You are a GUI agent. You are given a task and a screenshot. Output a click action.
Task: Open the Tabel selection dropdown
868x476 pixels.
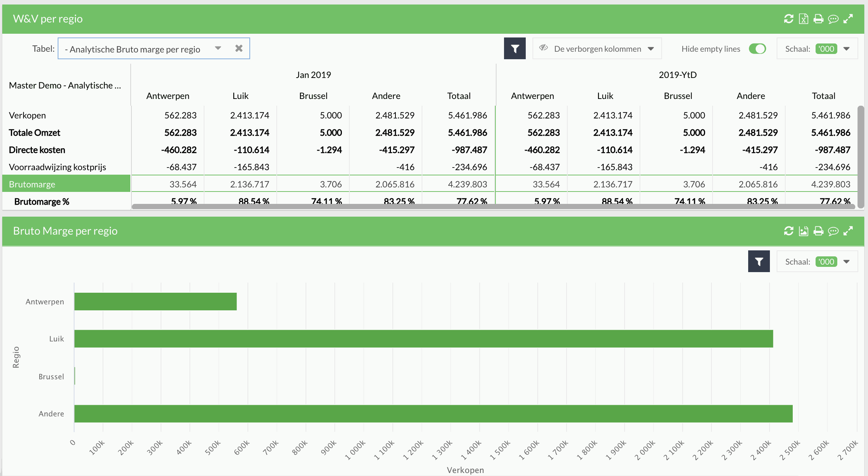[x=218, y=48]
